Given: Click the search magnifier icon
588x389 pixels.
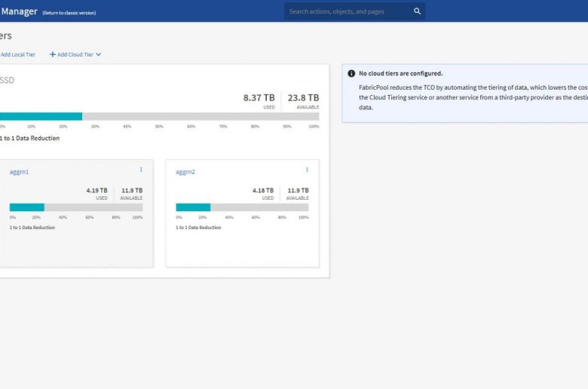Looking at the screenshot, I should tap(417, 11).
